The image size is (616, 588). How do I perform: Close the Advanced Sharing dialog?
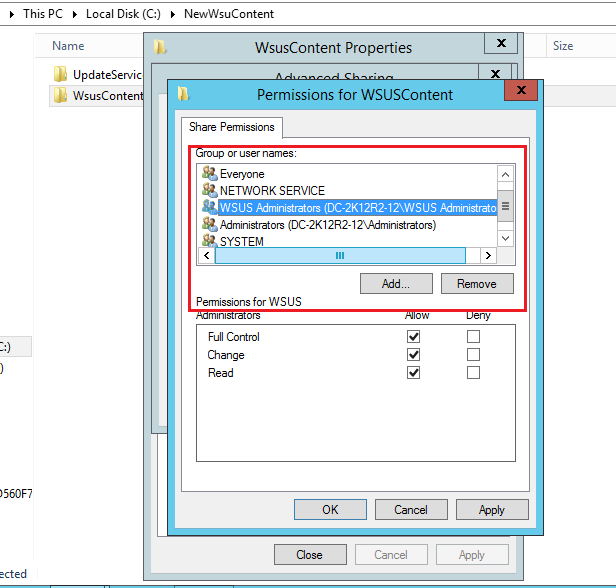pos(495,73)
